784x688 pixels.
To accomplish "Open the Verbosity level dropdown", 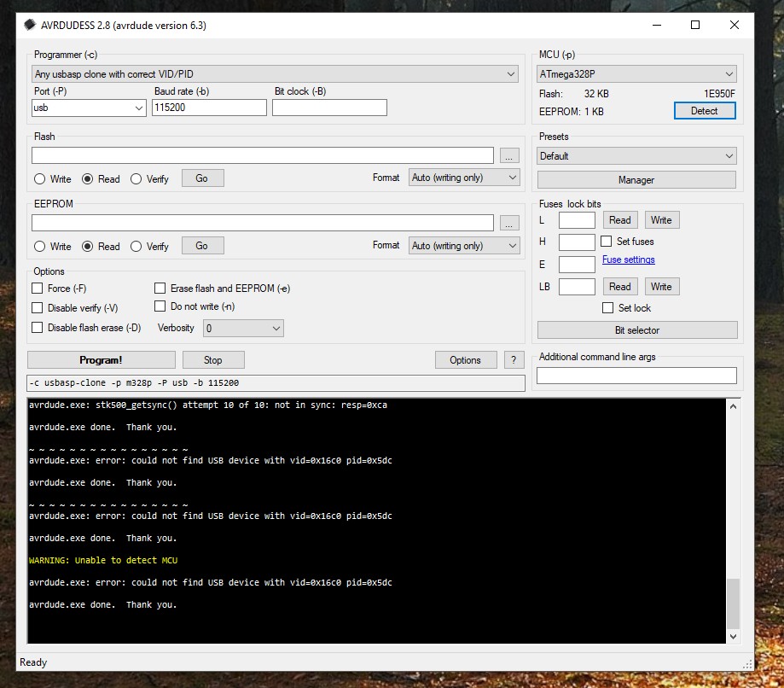I will (x=243, y=329).
